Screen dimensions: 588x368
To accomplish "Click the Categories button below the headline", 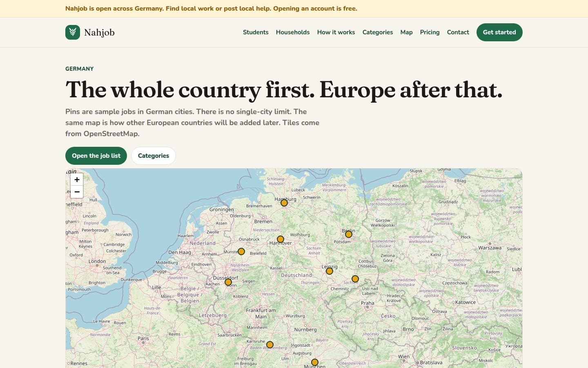I will (x=154, y=156).
